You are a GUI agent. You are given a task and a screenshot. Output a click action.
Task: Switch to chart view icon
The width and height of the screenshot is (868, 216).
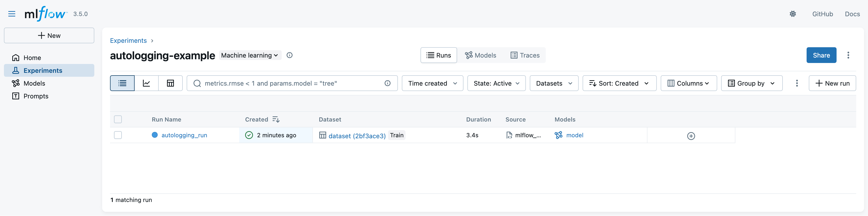(146, 83)
